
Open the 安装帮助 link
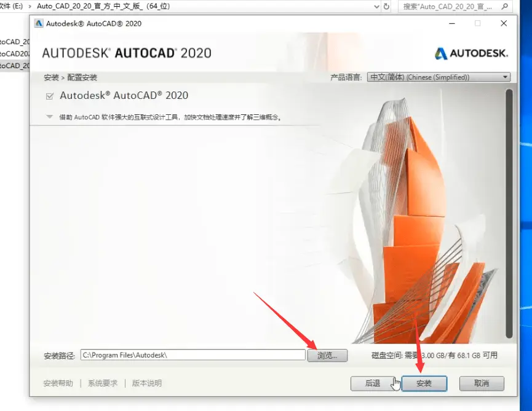click(x=58, y=383)
